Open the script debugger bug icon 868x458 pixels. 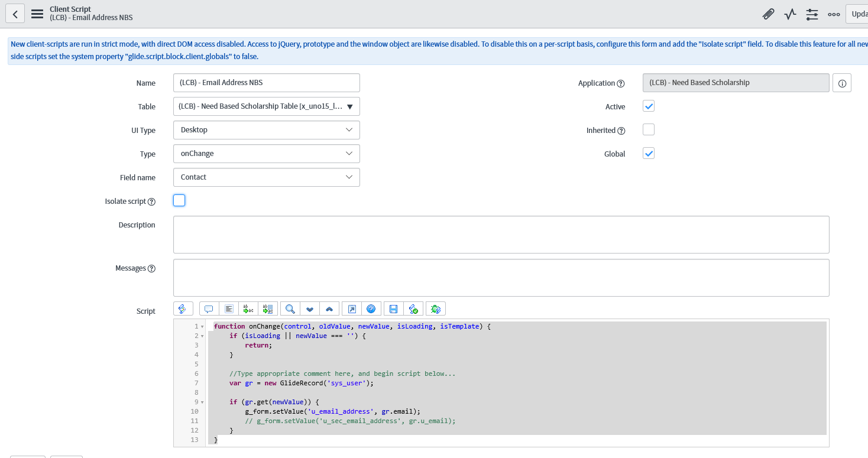[x=436, y=308]
